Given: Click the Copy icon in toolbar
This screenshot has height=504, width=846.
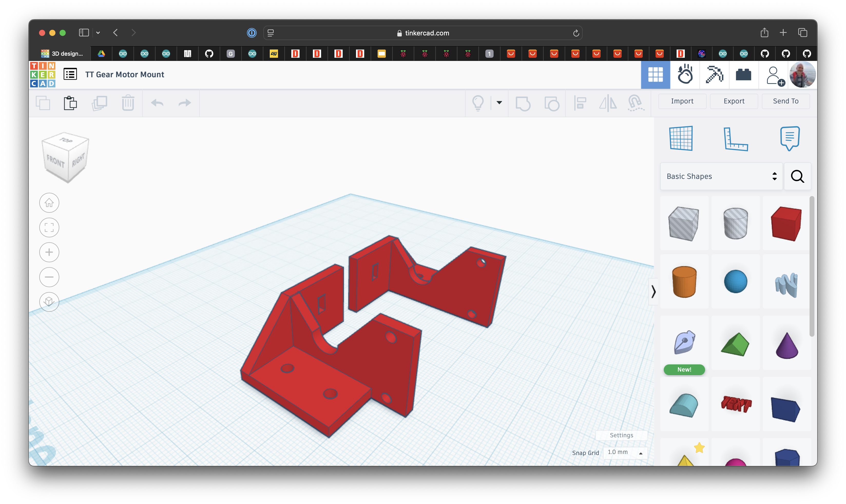Looking at the screenshot, I should coord(43,103).
